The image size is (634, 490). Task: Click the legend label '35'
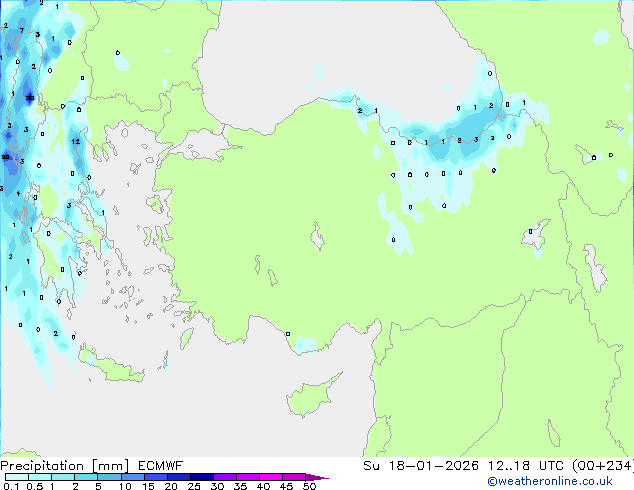240,486
